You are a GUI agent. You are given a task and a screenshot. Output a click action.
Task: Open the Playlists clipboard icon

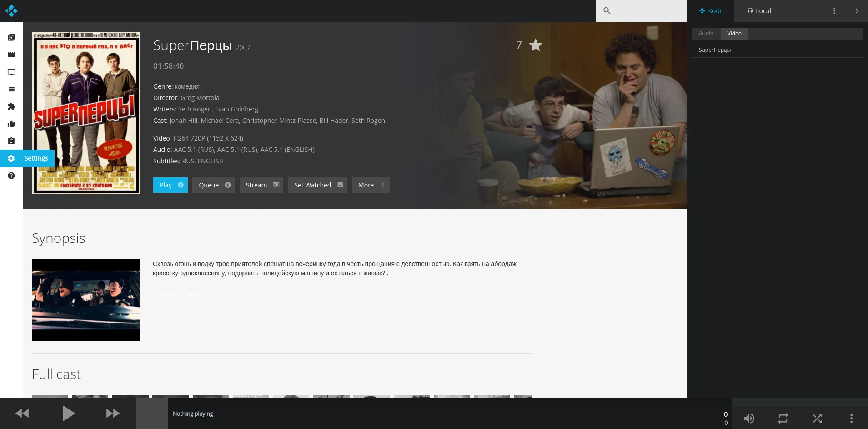[11, 141]
